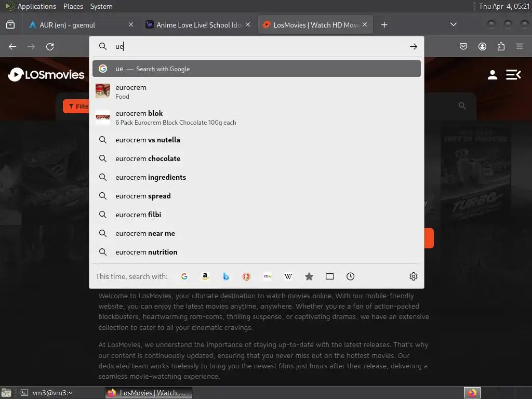This screenshot has height=399, width=532.
Task: Select 'ue — Search with Google' suggestion
Action: (x=257, y=69)
